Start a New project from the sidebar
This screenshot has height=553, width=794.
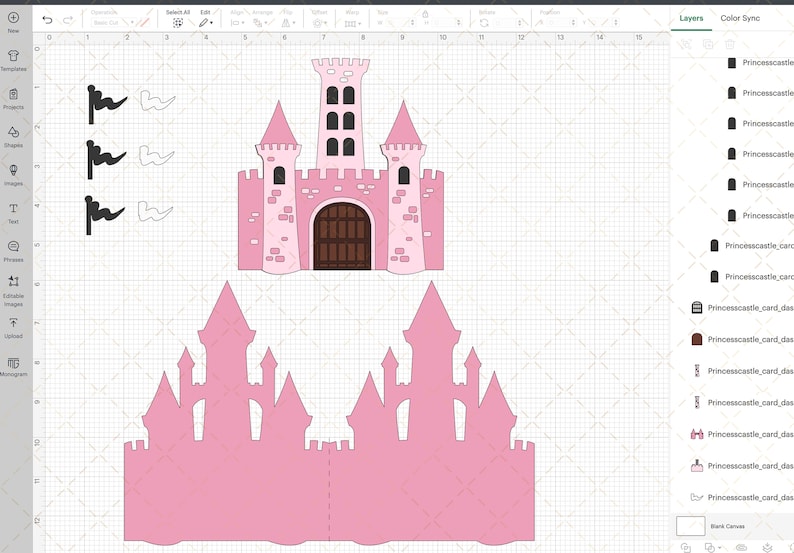(x=14, y=22)
